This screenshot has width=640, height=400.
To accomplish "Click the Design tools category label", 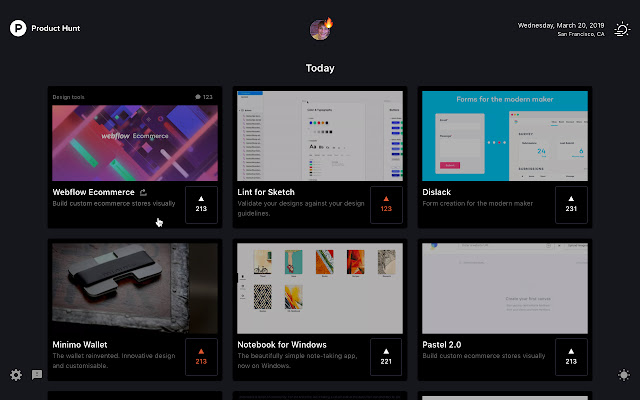I will [68, 97].
